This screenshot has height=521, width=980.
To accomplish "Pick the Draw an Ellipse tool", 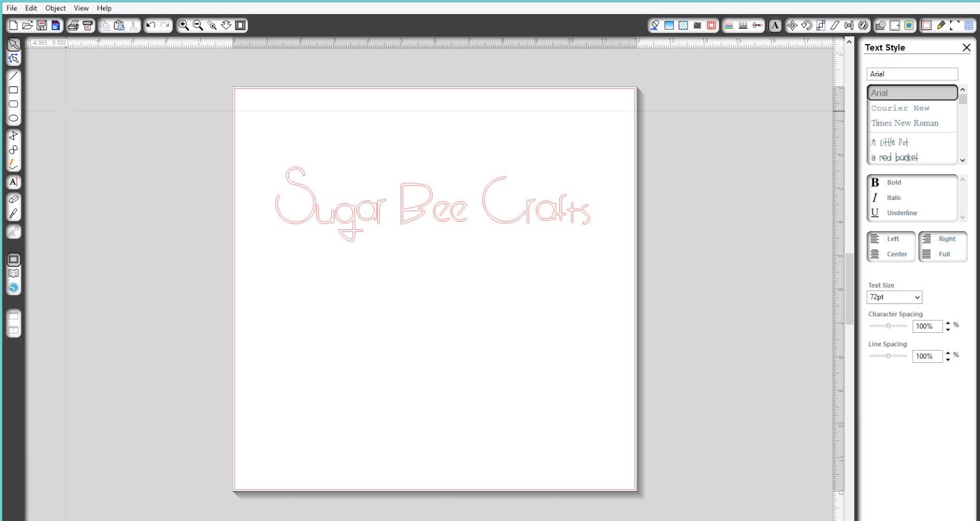I will coord(13,118).
